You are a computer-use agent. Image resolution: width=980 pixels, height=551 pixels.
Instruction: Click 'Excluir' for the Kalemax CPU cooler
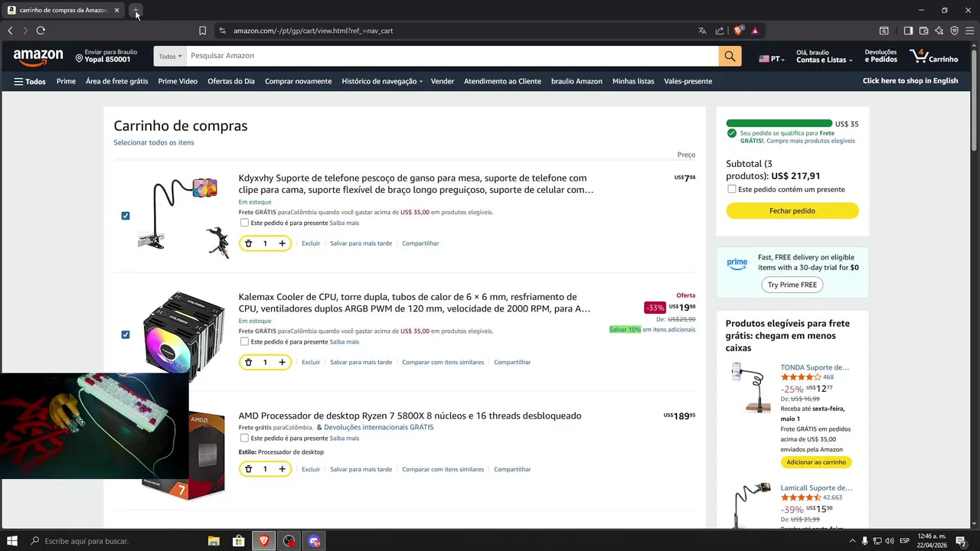coord(311,362)
